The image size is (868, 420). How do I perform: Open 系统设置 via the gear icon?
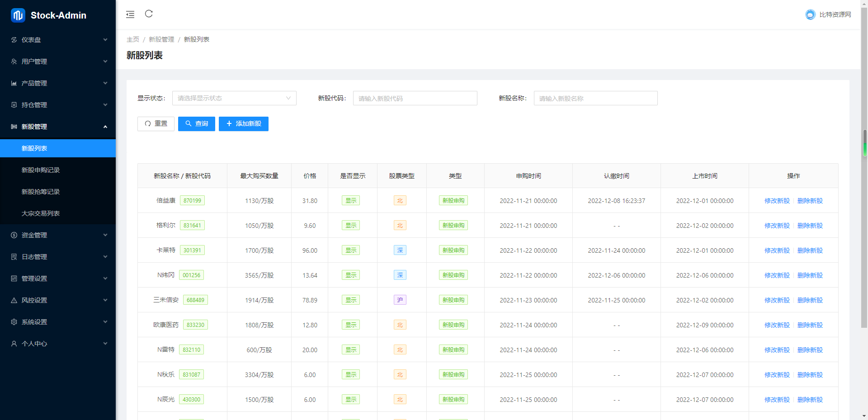pyautogui.click(x=14, y=321)
